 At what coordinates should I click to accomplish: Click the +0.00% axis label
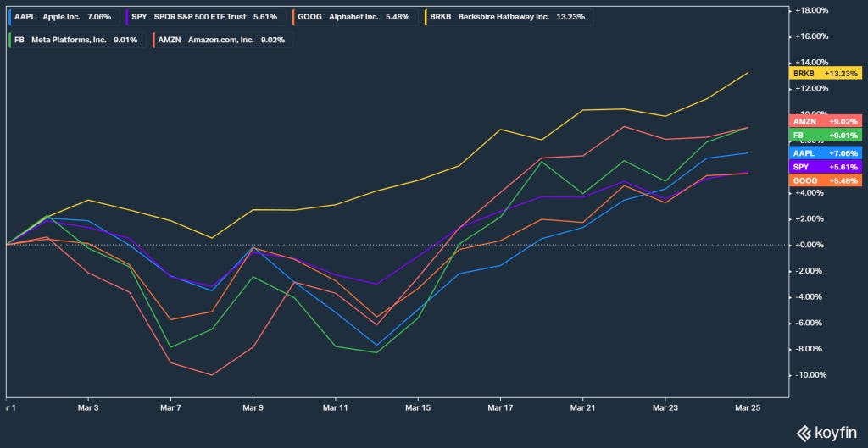[x=811, y=245]
